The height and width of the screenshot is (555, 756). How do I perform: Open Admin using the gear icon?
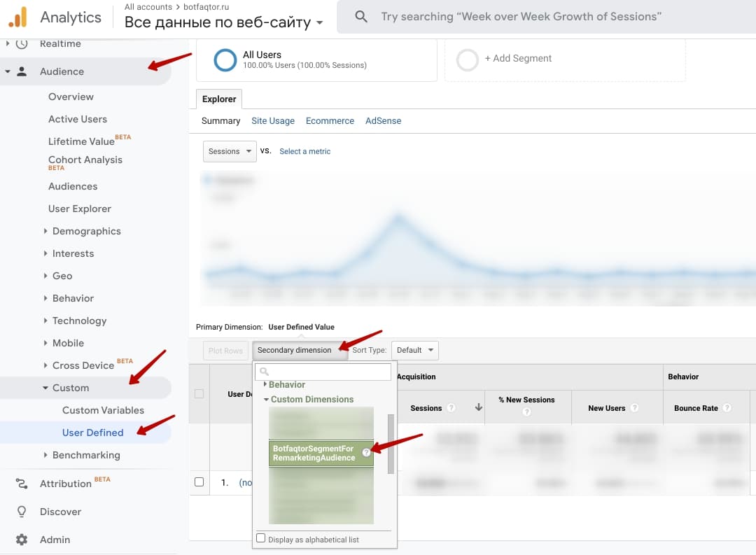click(21, 540)
